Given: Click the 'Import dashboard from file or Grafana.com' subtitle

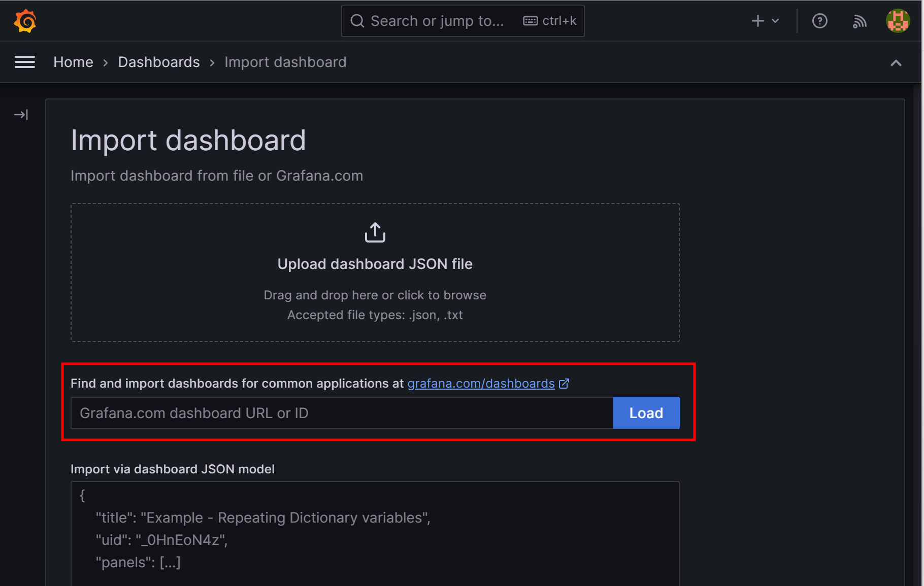Looking at the screenshot, I should click(217, 176).
